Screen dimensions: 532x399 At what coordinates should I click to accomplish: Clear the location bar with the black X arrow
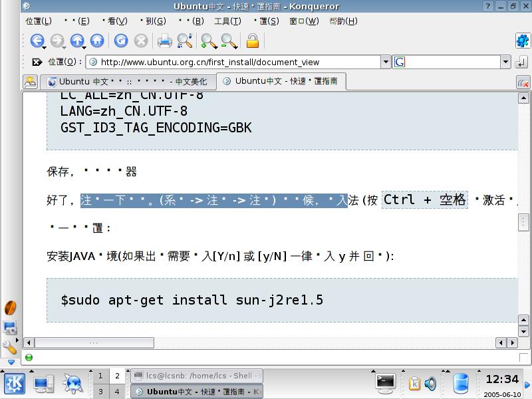click(37, 62)
